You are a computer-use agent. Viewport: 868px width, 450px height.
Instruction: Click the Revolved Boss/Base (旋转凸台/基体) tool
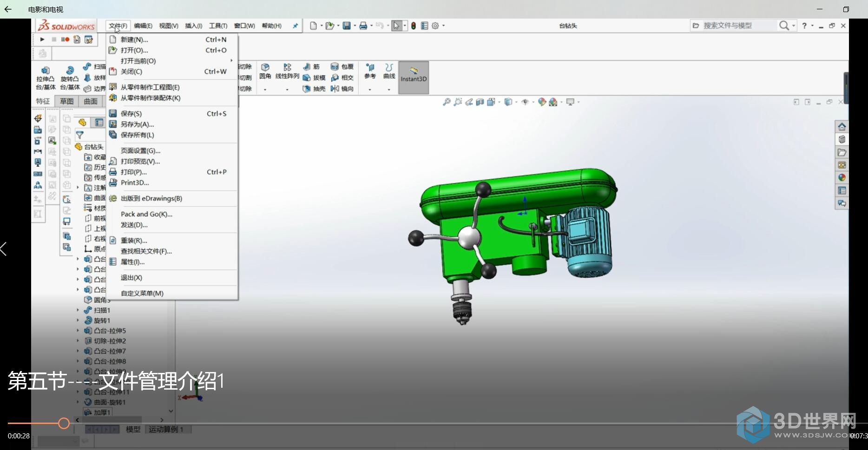pyautogui.click(x=70, y=78)
